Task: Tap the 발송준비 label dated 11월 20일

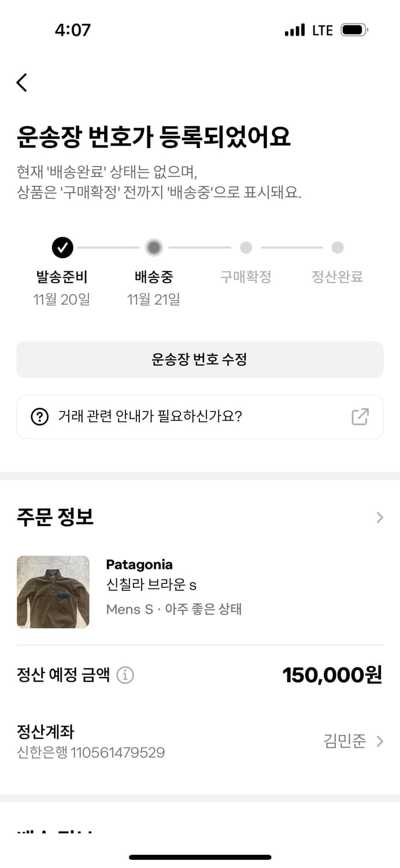Action: [62, 277]
